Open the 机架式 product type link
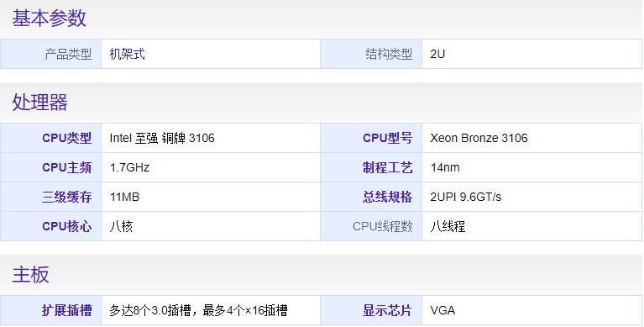 127,54
